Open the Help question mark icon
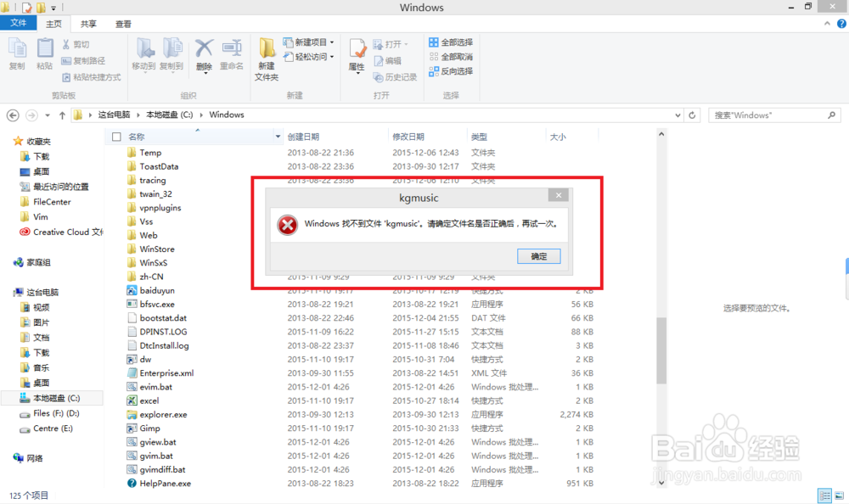 click(x=841, y=24)
